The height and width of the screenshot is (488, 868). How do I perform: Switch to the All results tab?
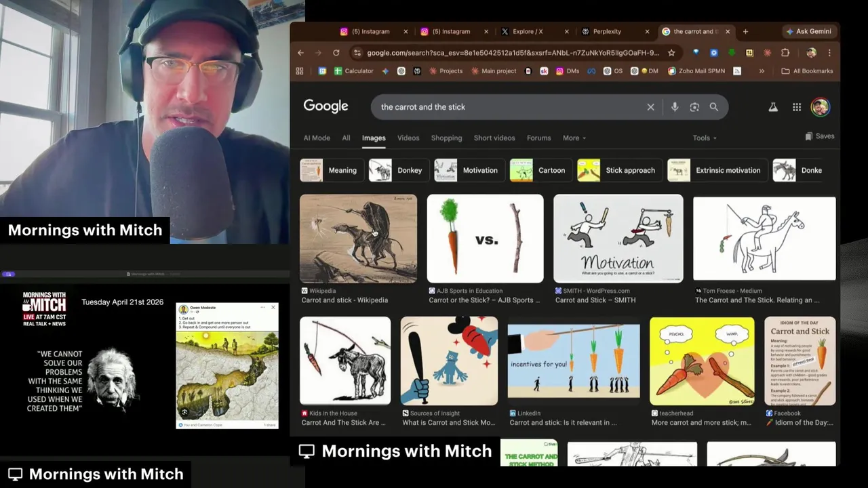pos(346,138)
